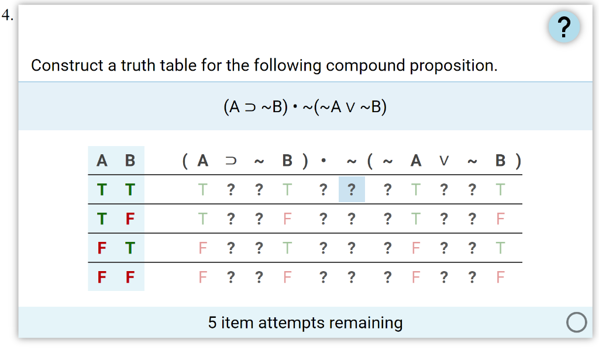
Task: Click the column header B in the table
Action: [x=129, y=160]
